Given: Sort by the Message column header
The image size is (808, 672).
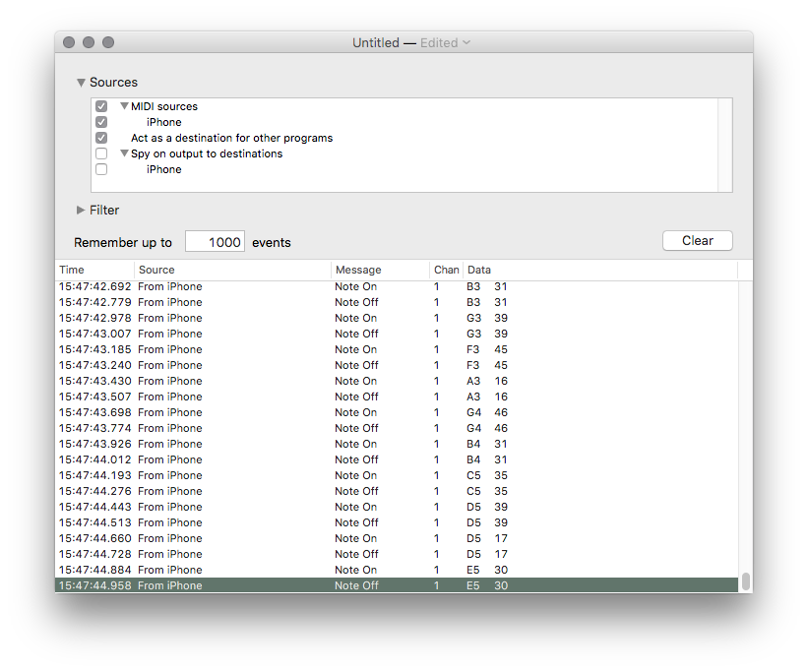Looking at the screenshot, I should (380, 270).
